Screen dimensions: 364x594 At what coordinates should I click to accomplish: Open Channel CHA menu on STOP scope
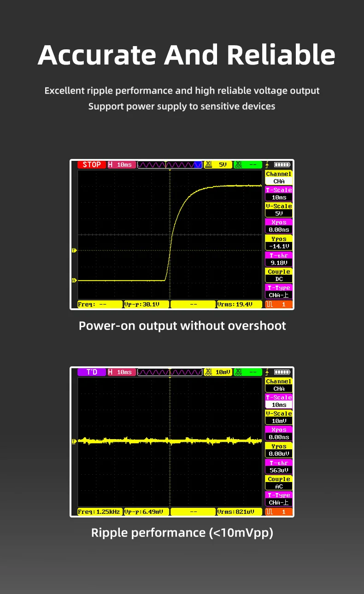tap(279, 178)
